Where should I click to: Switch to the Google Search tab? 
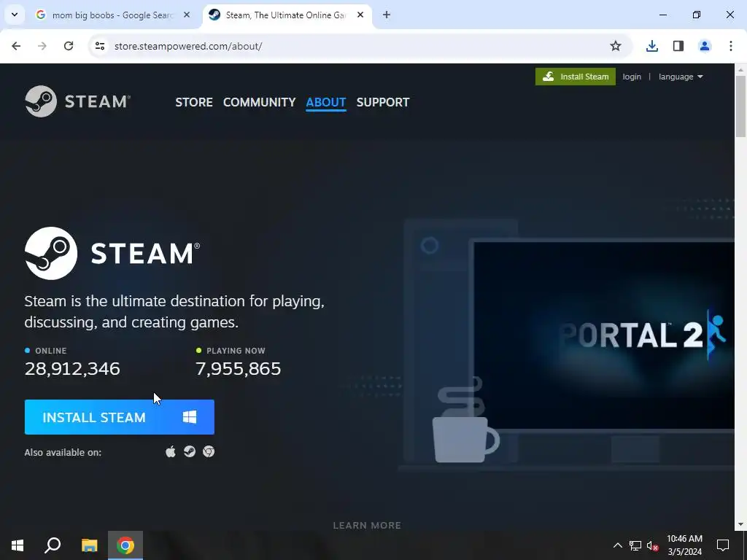(x=113, y=15)
